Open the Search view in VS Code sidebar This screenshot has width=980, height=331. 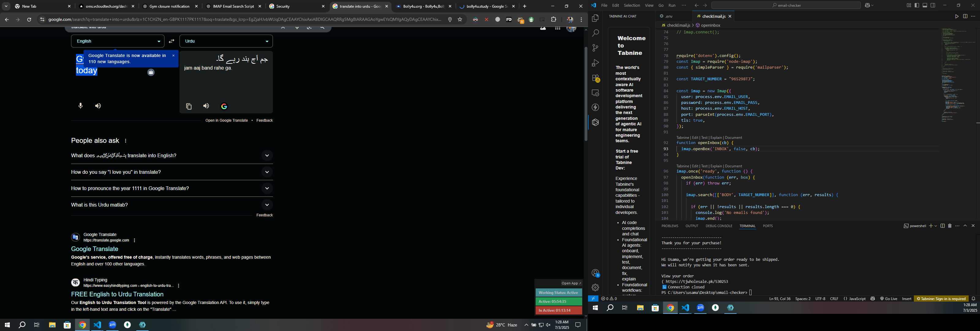click(x=595, y=33)
